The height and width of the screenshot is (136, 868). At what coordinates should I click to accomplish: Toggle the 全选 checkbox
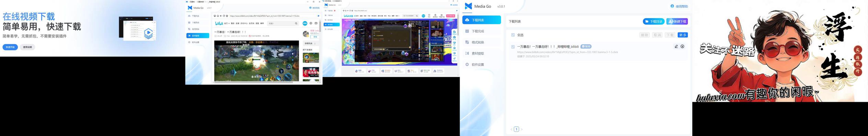click(x=513, y=35)
